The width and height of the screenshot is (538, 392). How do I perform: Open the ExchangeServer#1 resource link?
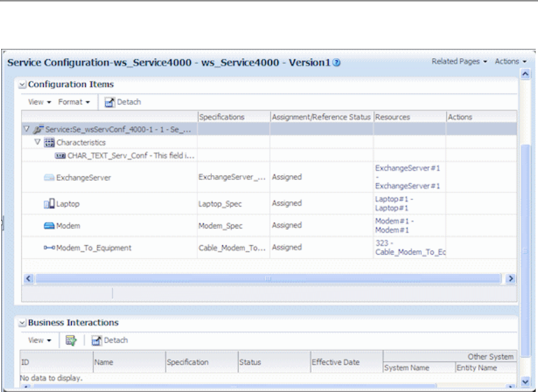click(x=408, y=177)
